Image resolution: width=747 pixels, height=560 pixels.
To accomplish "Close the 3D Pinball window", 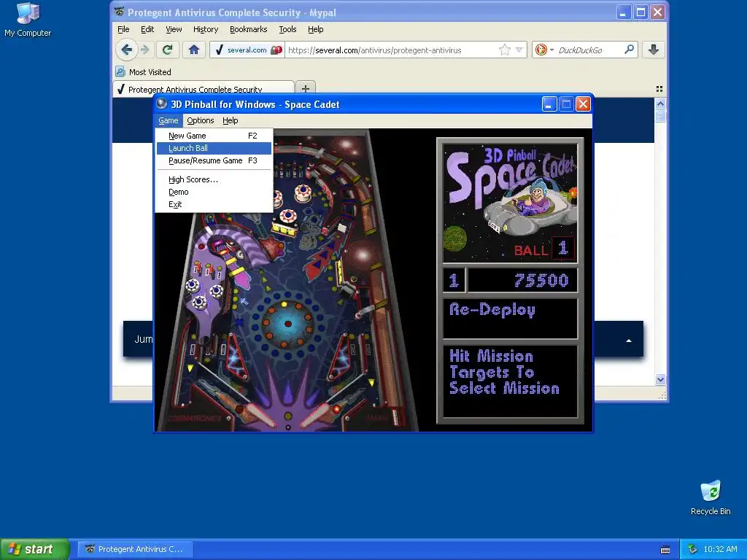I will pyautogui.click(x=583, y=104).
